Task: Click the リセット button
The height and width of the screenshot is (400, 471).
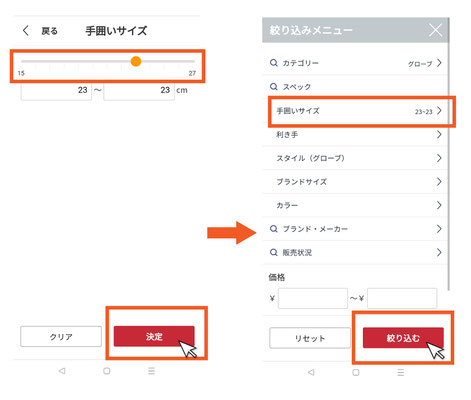Action: click(310, 338)
